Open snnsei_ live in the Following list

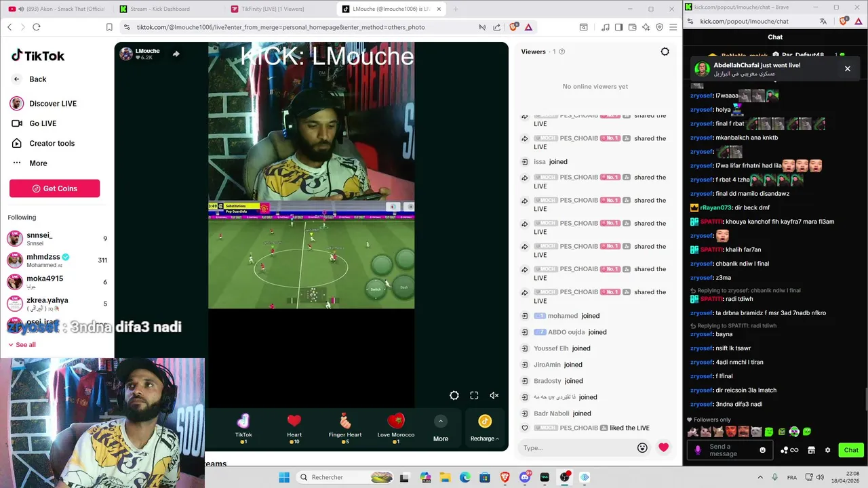57,239
